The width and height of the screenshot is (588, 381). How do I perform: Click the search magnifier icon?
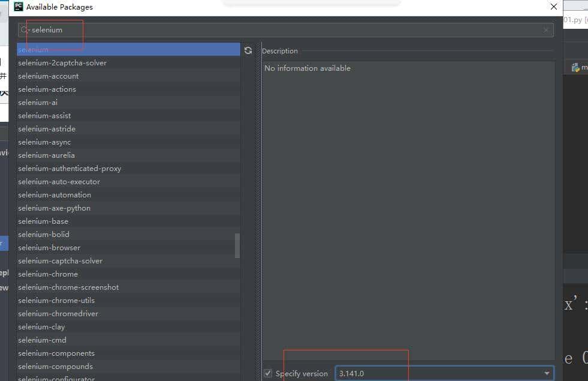click(x=24, y=30)
